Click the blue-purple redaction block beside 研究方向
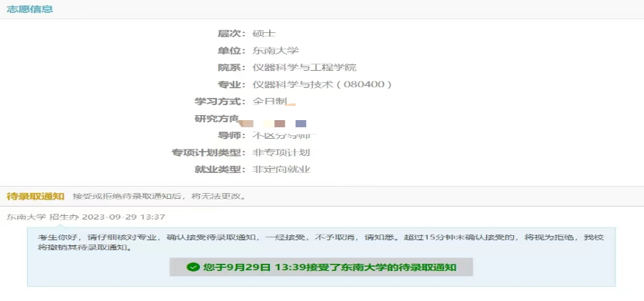 (301, 123)
